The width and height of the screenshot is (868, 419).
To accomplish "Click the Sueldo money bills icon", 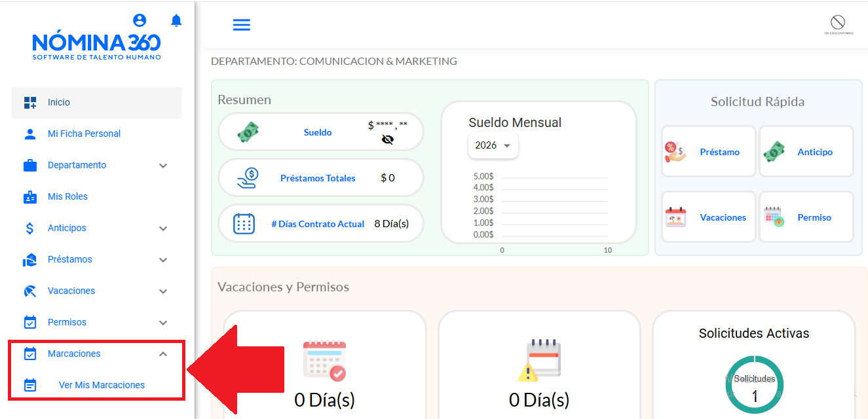I will (248, 132).
